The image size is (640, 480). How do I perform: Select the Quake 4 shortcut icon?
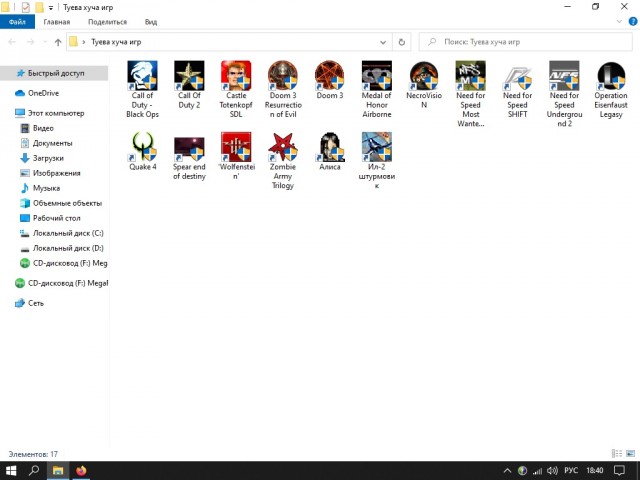142,147
